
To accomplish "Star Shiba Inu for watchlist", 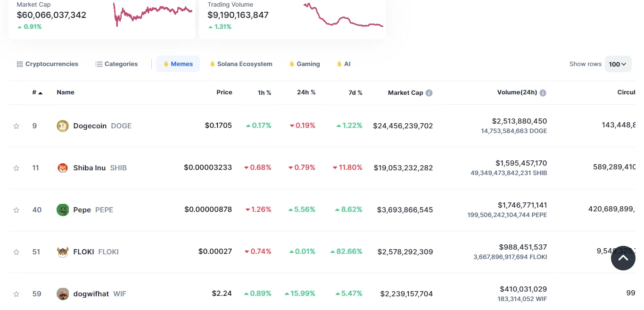I will [x=17, y=168].
